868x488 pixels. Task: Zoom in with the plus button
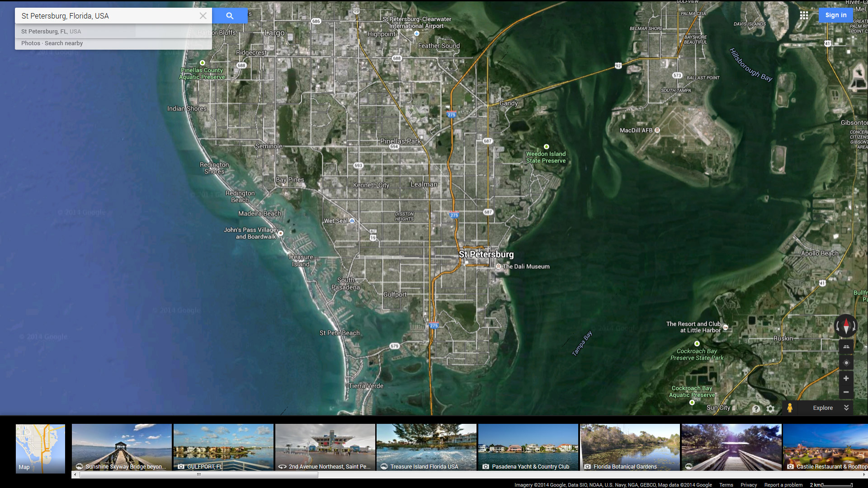click(846, 378)
